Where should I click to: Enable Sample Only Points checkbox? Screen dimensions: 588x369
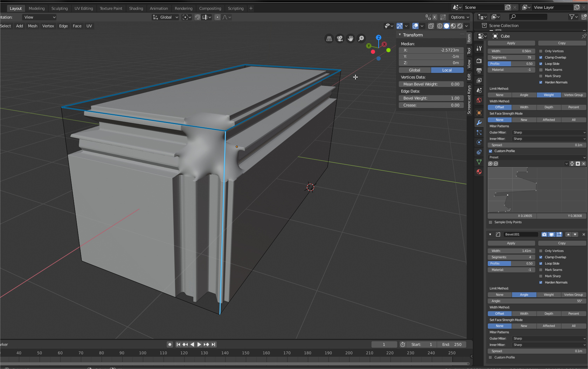[x=490, y=222]
